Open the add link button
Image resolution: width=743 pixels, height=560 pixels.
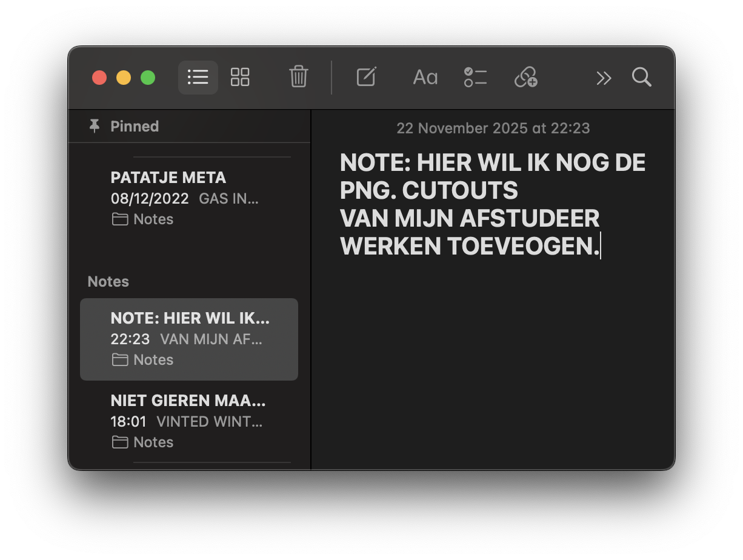[526, 78]
